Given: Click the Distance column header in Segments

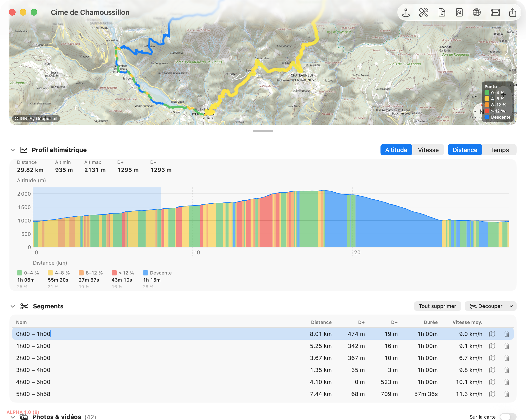Looking at the screenshot, I should (321, 322).
